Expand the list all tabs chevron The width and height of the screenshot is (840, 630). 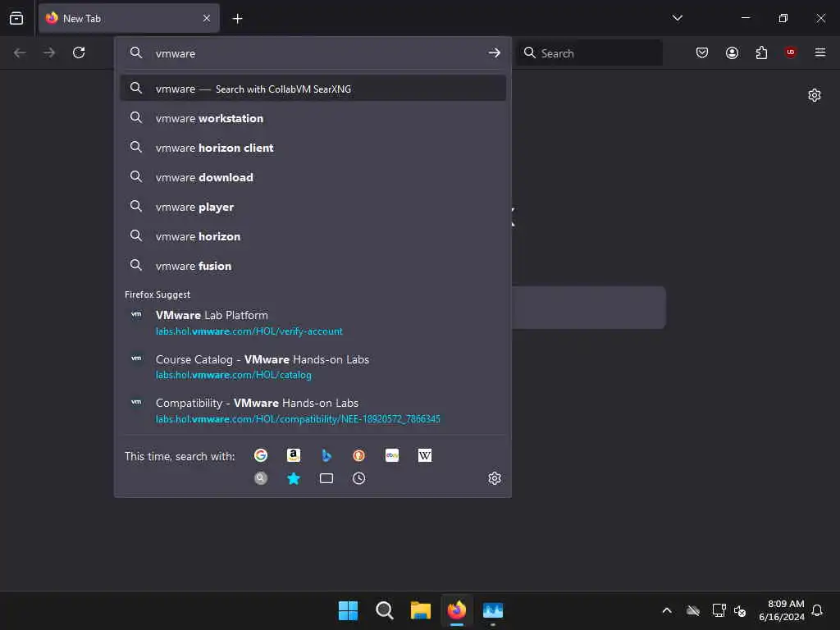tap(677, 18)
